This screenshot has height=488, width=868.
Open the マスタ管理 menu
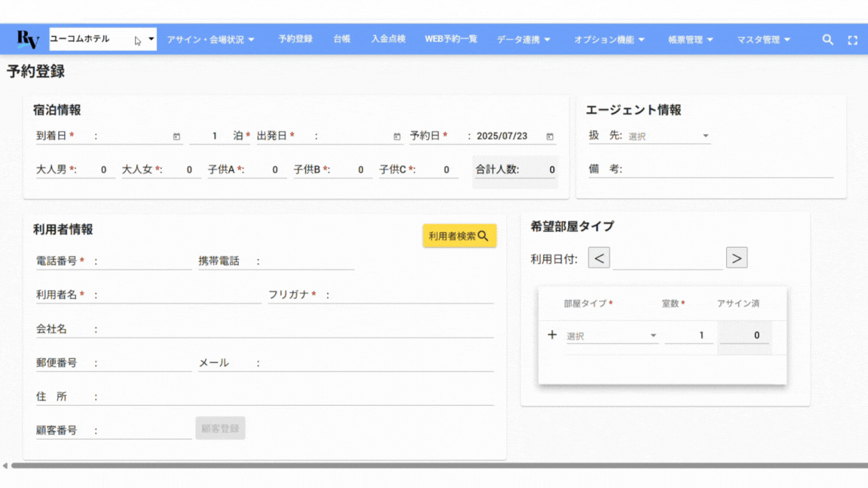click(x=763, y=39)
